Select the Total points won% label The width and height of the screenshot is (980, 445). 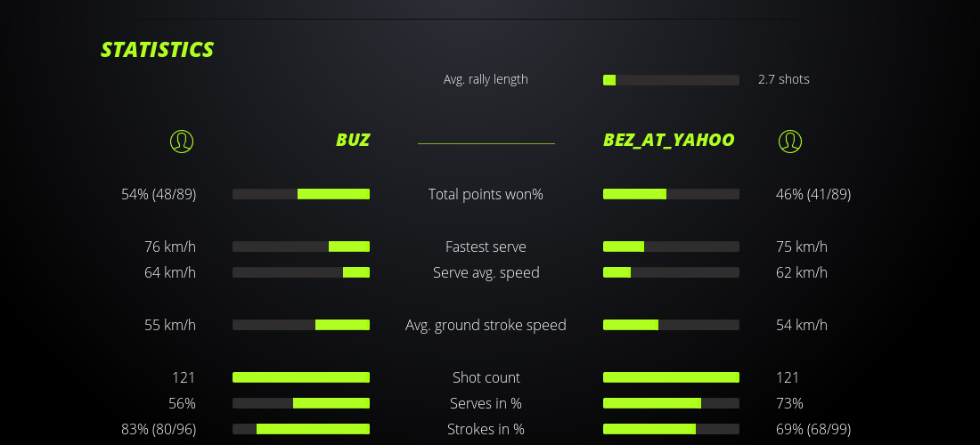point(486,194)
